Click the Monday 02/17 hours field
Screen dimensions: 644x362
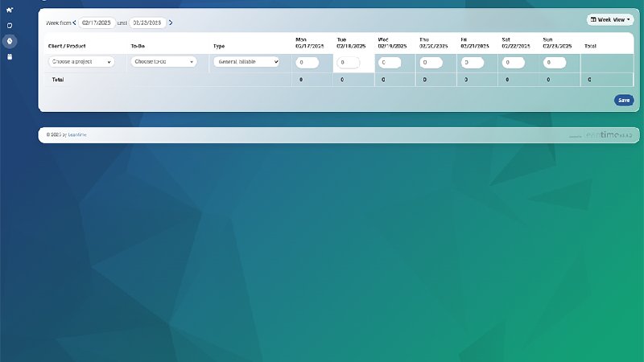coord(307,63)
